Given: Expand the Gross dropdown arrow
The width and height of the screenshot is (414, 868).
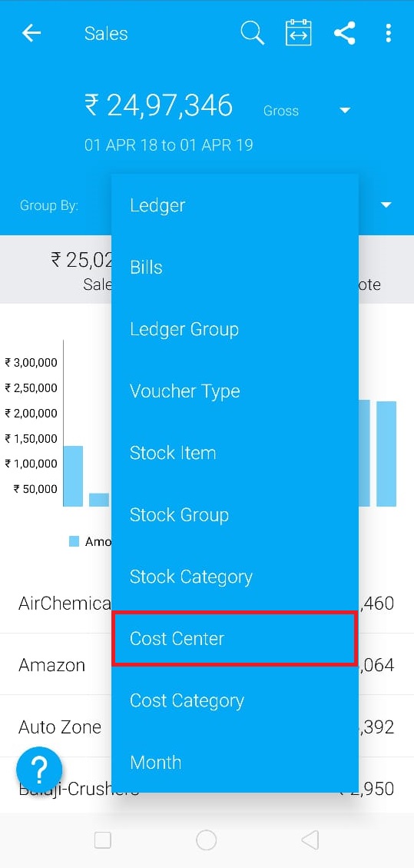Looking at the screenshot, I should (x=345, y=111).
